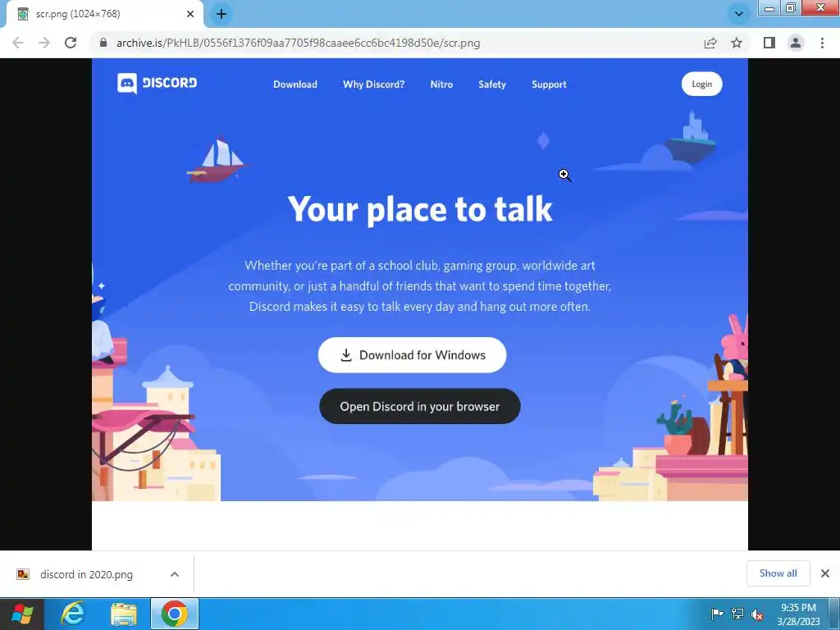Close the scr.png tab
840x630 pixels.
pos(190,14)
